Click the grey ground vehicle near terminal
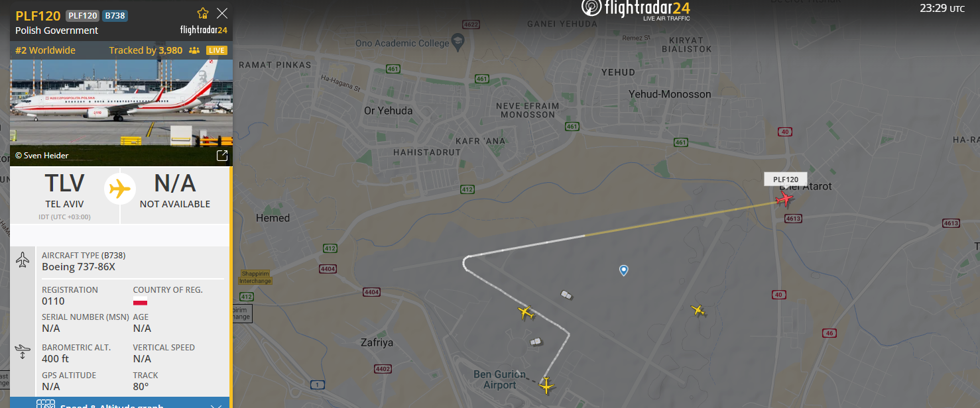The width and height of the screenshot is (980, 408). [536, 342]
